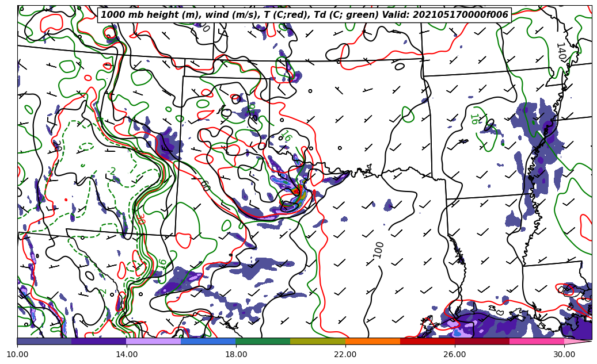This screenshot has width=597, height=364.
Task: Select the green 18–20 colorbar segment
Action: click(263, 341)
